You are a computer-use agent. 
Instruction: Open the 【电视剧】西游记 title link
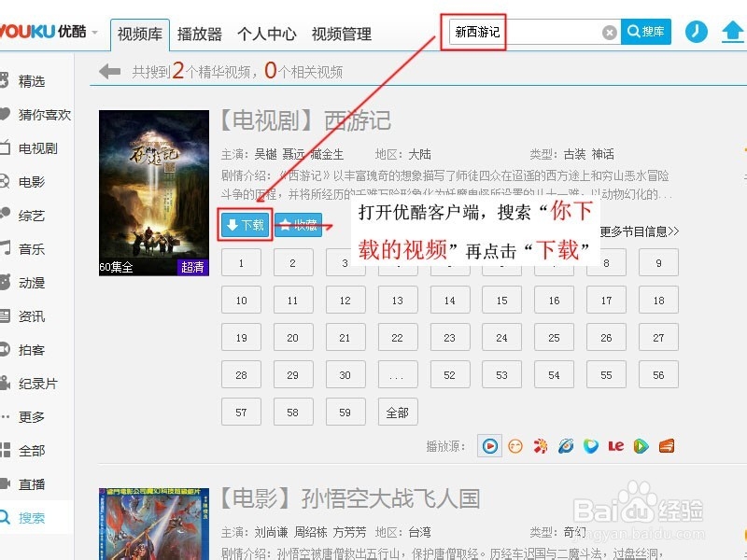tap(306, 120)
